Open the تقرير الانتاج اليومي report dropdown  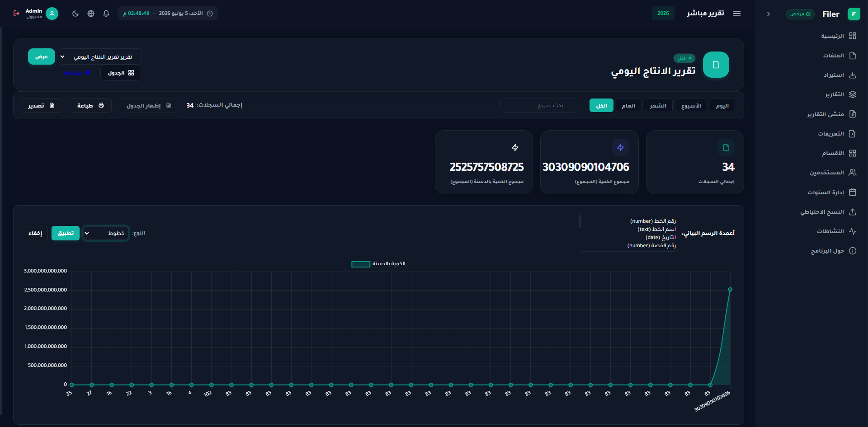pyautogui.click(x=100, y=57)
